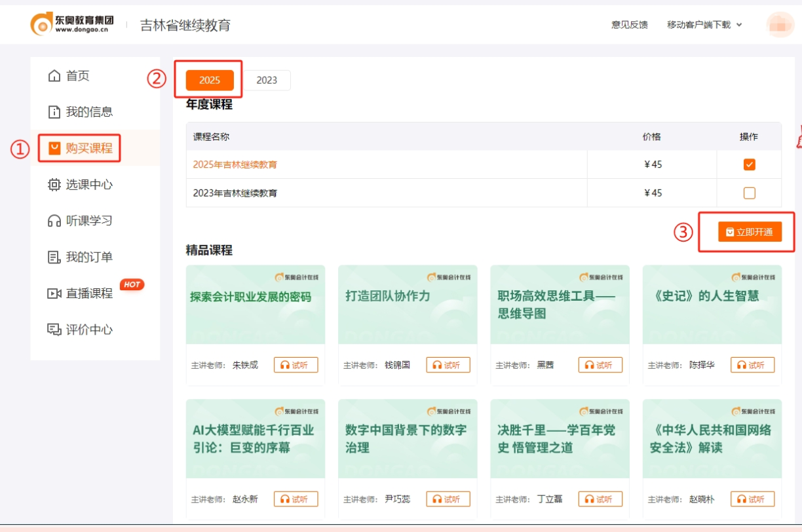802x532 pixels.
Task: Select the 2025 year tab
Action: 209,80
